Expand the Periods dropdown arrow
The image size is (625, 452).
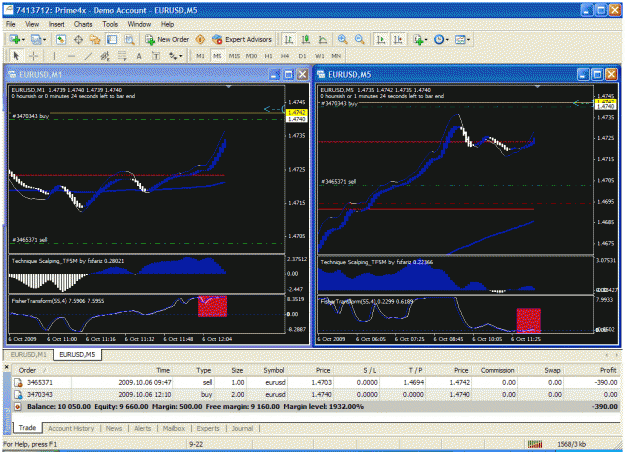[x=447, y=40]
